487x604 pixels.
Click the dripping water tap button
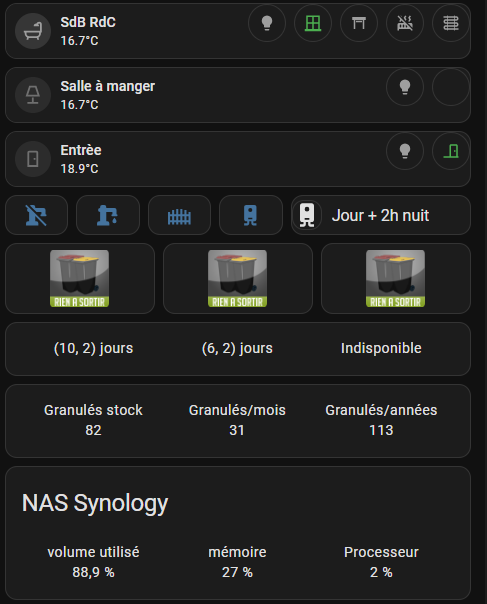tap(108, 215)
